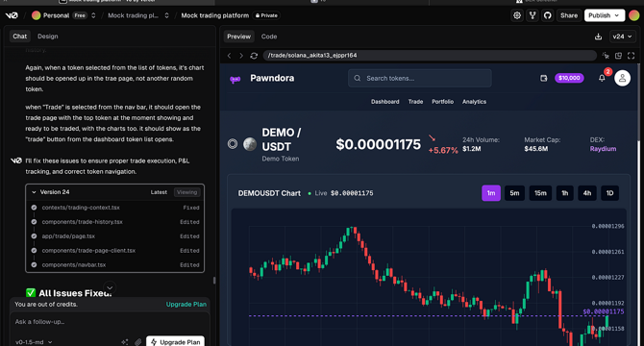This screenshot has width=644, height=346.
Task: Click the Upgrade Plan link
Action: coord(186,304)
